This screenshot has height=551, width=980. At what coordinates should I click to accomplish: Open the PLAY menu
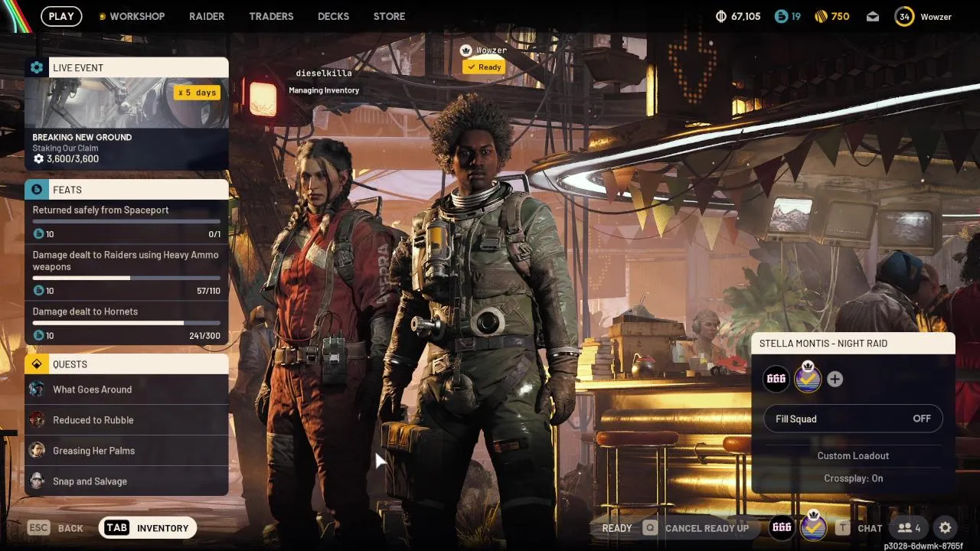point(61,16)
